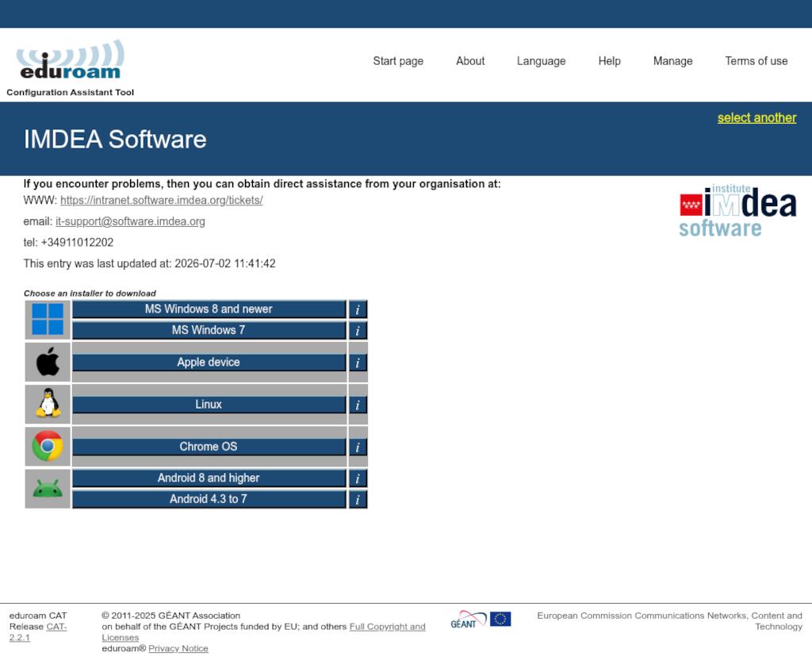Click the eduroam logo

click(71, 59)
